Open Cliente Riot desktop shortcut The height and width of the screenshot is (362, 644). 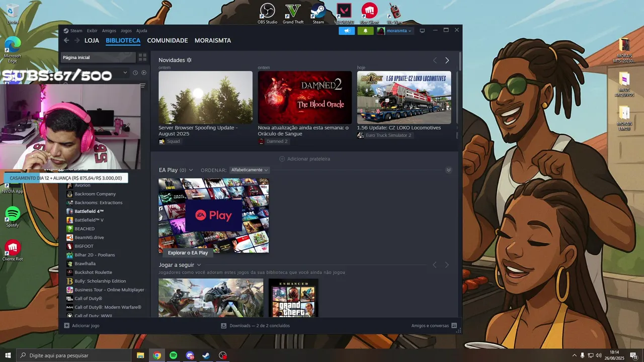pos(13,250)
